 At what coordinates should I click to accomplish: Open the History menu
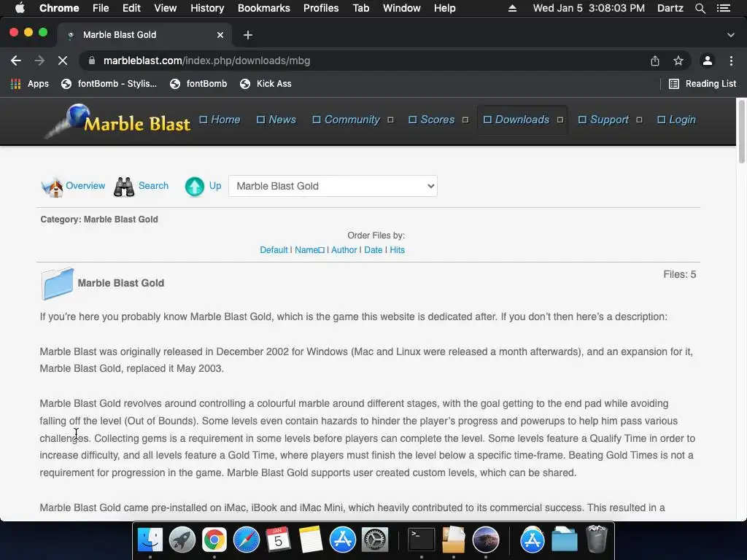[207, 8]
